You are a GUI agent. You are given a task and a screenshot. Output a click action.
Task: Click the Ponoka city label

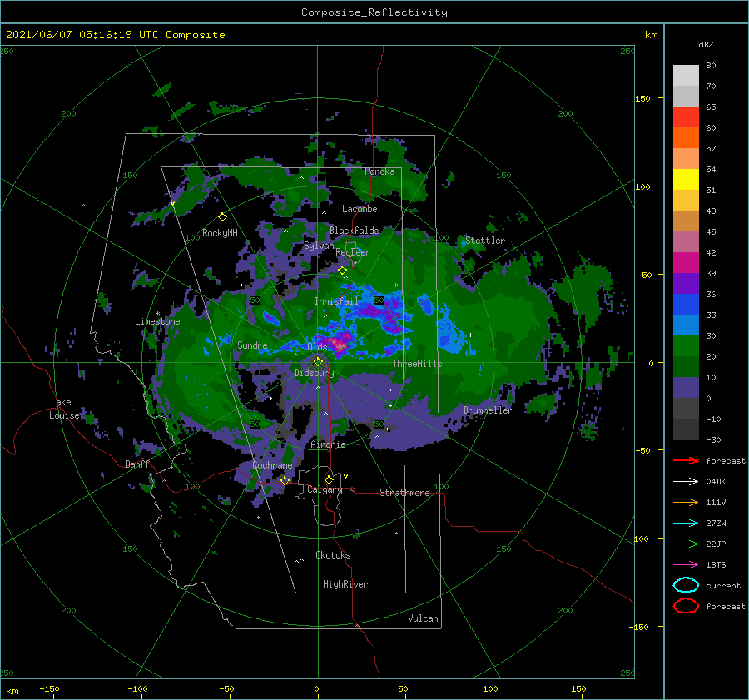pos(379,171)
